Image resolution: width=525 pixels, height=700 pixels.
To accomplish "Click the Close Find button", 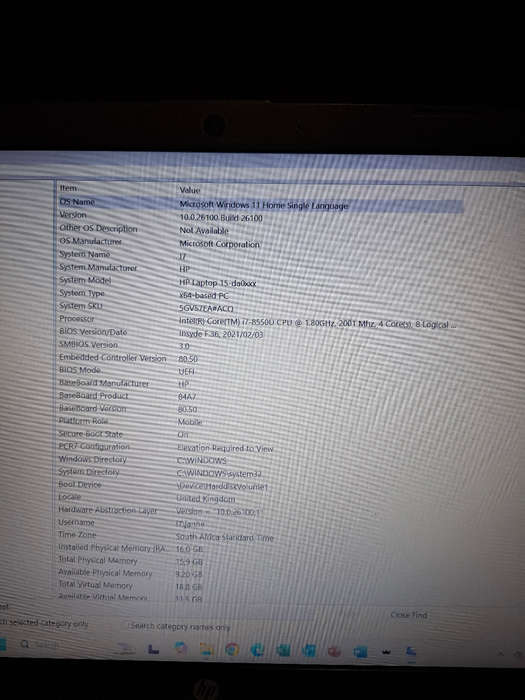I will click(408, 615).
